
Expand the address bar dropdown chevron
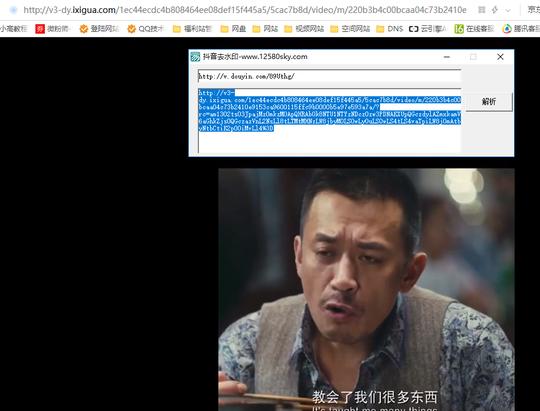(508, 10)
